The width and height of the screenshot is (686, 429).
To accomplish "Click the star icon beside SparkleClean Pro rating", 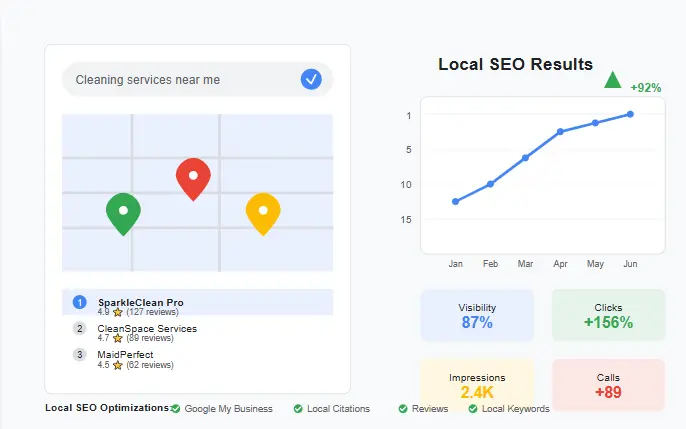I will tap(118, 312).
